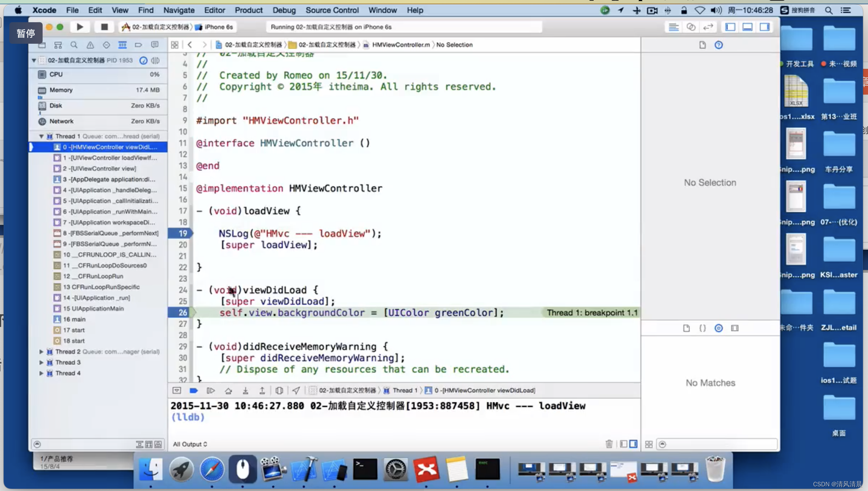Open Simulate Location arrow icon
This screenshot has width=868, height=491.
pos(296,390)
